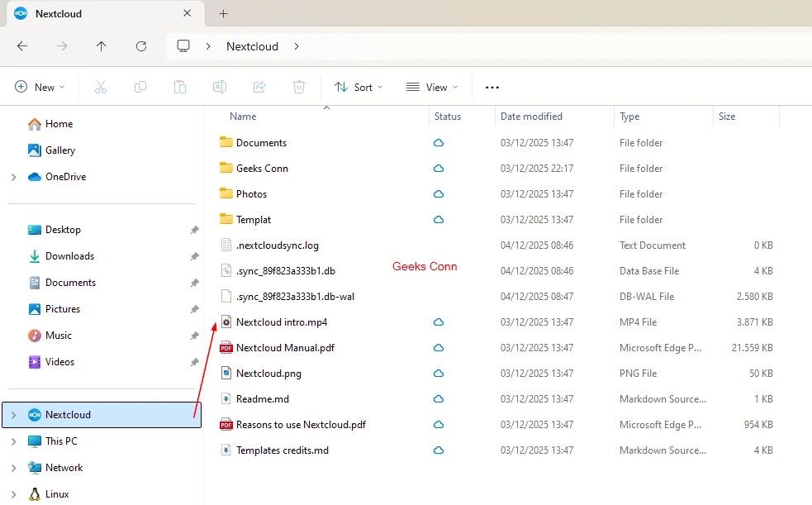Click the monitor icon in the address bar
This screenshot has height=505, width=812.
pos(182,46)
